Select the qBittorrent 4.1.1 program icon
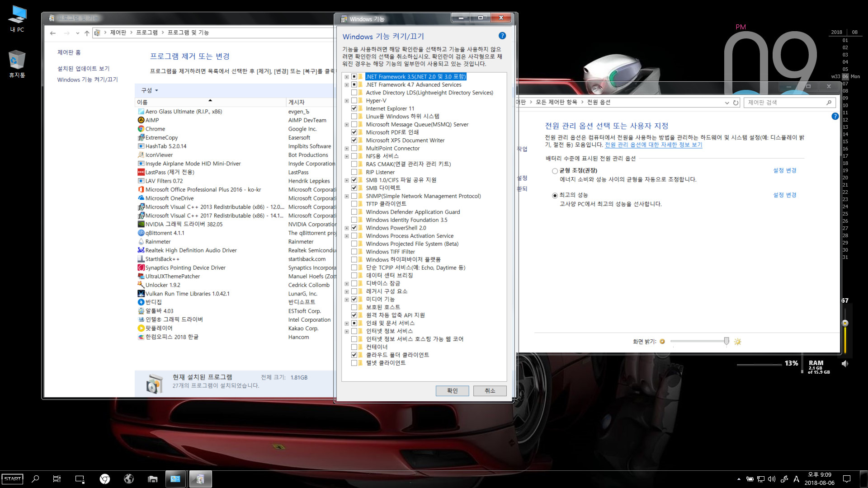868x488 pixels. [x=141, y=233]
